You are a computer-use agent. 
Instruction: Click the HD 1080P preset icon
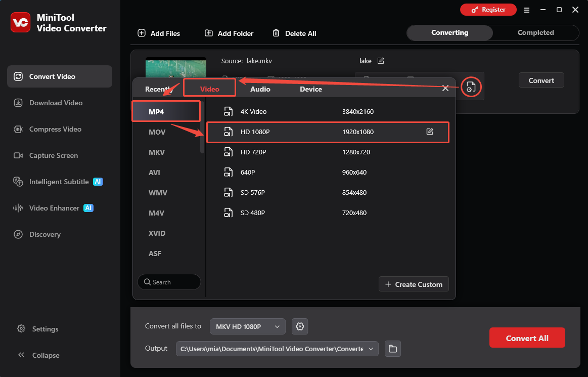coord(228,132)
